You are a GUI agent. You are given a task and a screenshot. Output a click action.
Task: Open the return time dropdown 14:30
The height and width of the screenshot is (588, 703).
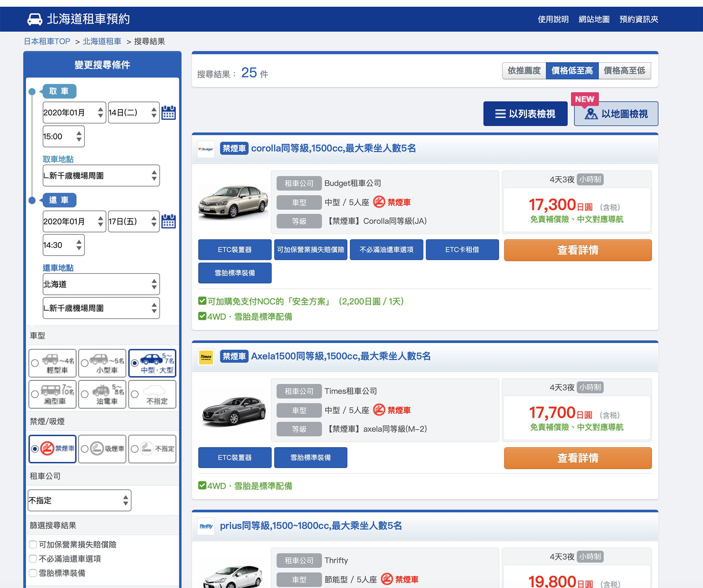tap(64, 245)
